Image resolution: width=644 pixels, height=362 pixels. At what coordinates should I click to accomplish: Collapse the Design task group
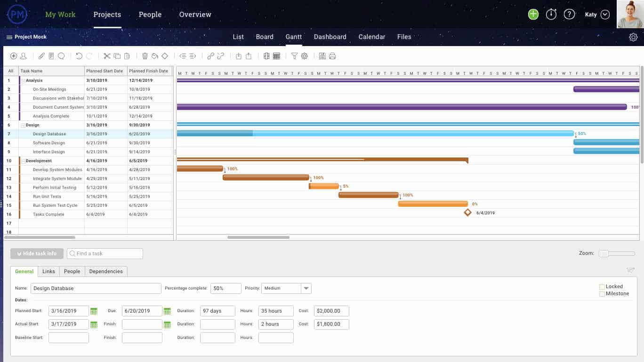[23, 125]
